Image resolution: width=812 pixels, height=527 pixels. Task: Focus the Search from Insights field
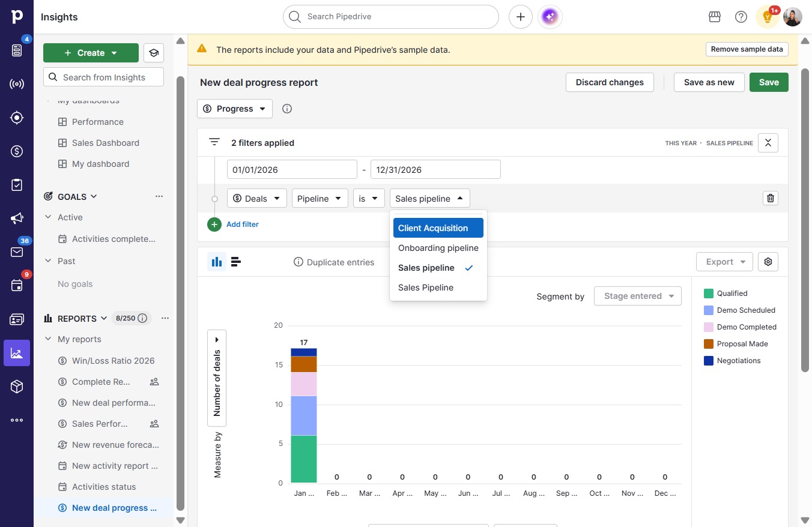tap(103, 77)
